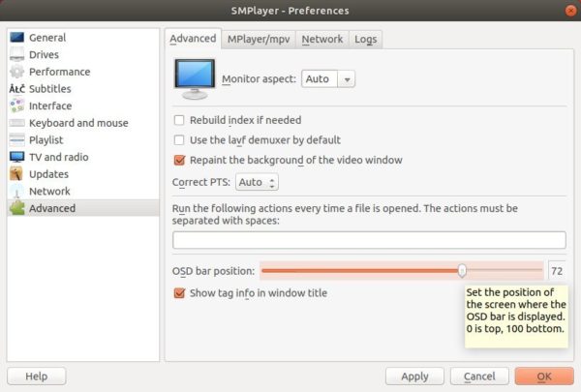
Task: Select the Drives disk icon
Action: coord(17,54)
